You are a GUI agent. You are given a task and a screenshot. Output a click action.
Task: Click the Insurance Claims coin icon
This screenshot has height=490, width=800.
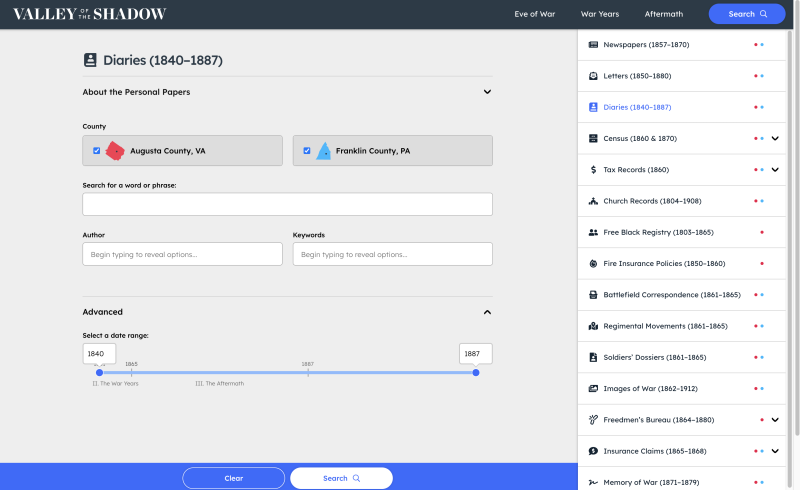pyautogui.click(x=593, y=451)
